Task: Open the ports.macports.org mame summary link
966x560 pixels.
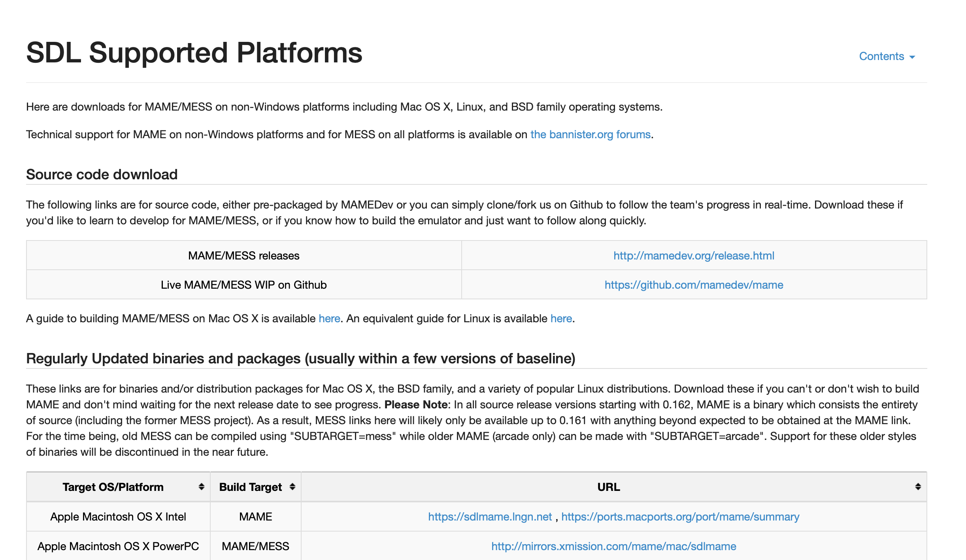Action: click(680, 517)
